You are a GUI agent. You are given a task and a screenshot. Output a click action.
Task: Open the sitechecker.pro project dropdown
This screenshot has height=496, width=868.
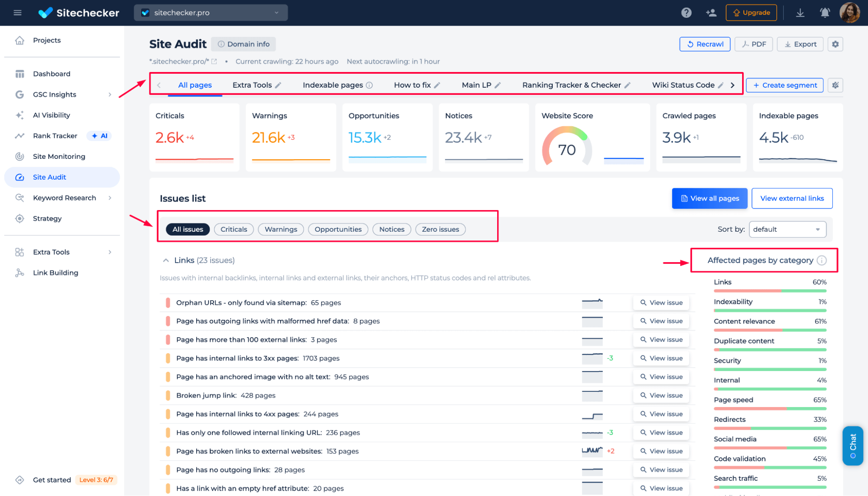coord(211,13)
